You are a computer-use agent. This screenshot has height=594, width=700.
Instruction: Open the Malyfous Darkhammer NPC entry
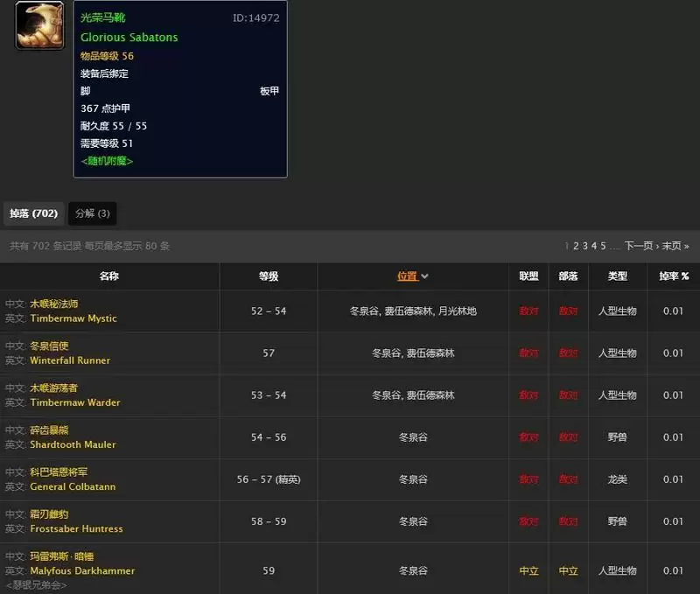80,569
